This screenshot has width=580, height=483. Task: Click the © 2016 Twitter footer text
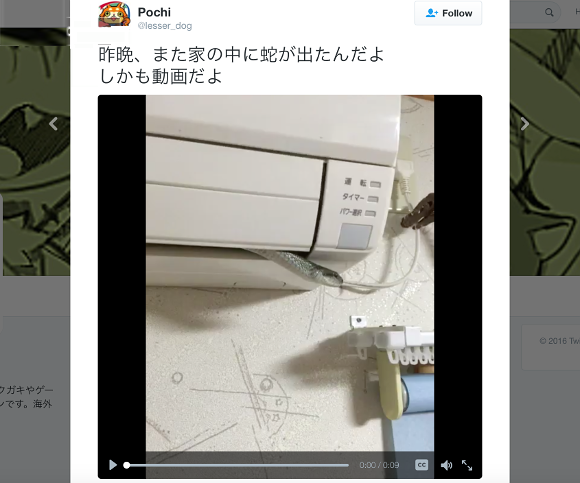point(559,341)
